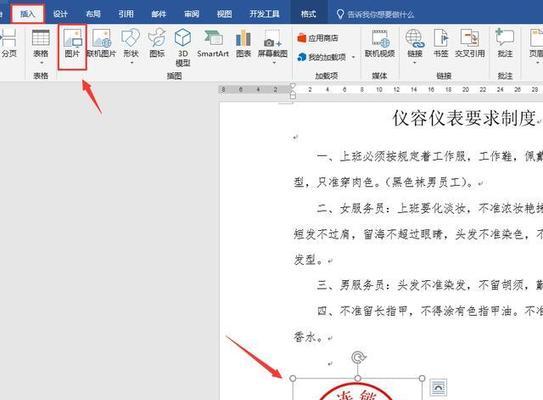
Task: Open the 屏幕截图 screenshot dropdown
Action: tap(273, 47)
